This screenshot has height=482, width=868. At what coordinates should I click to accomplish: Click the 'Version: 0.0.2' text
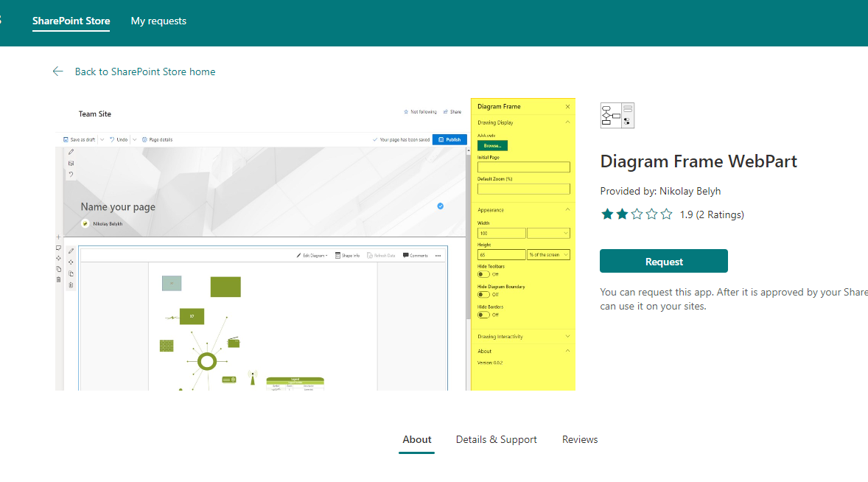click(x=490, y=363)
